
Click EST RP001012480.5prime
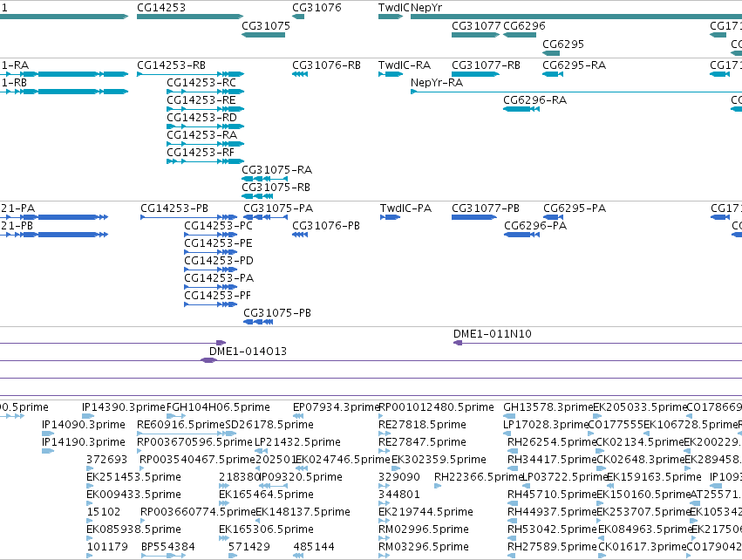436,407
